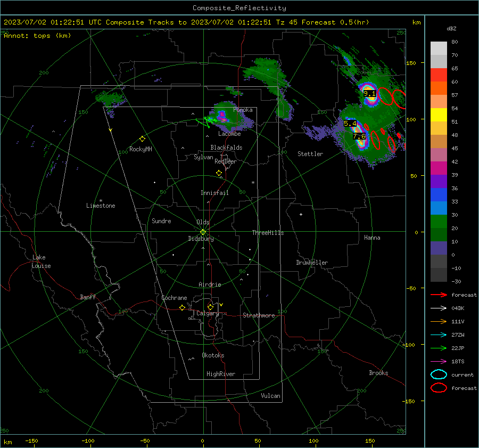The width and height of the screenshot is (479, 448).
Task: Click the Drumheller label
Action: point(312,263)
